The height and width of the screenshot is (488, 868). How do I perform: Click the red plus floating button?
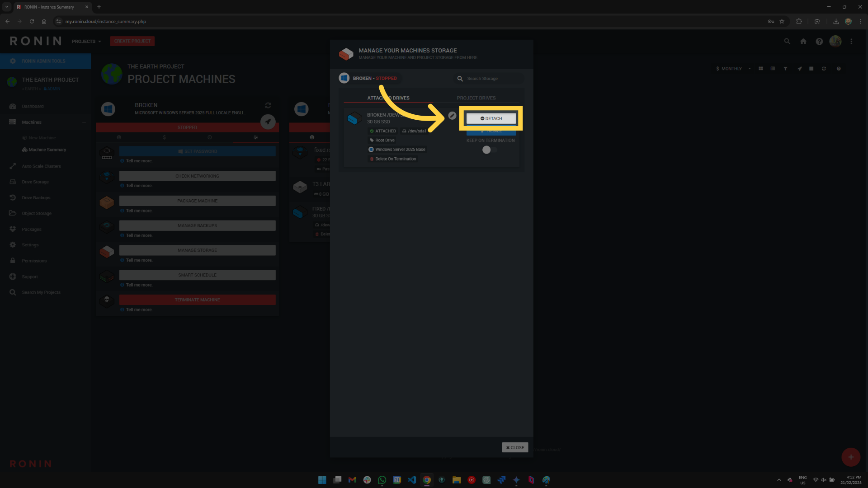(x=850, y=457)
